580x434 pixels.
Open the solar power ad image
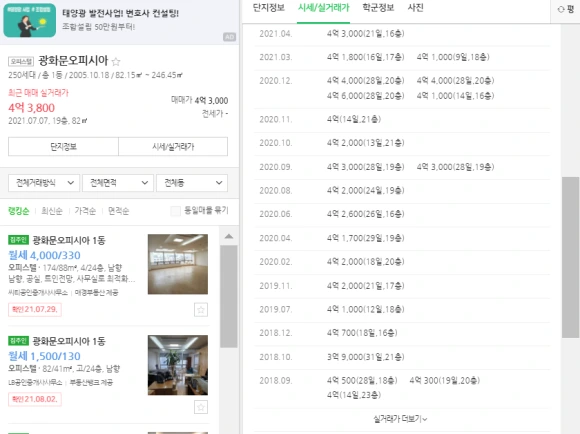click(30, 20)
